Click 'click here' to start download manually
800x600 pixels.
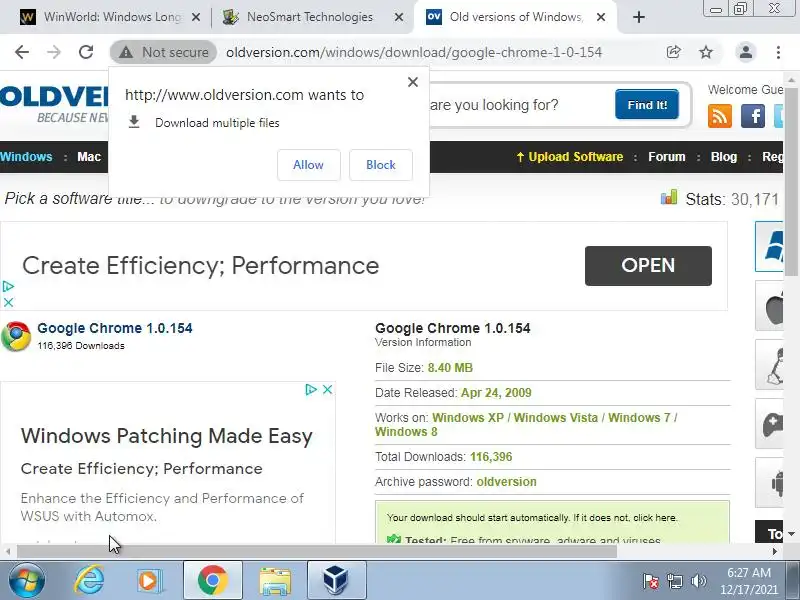(655, 518)
